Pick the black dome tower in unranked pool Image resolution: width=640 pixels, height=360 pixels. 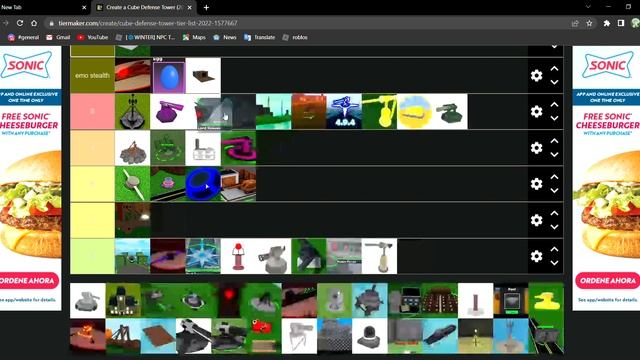tap(369, 336)
